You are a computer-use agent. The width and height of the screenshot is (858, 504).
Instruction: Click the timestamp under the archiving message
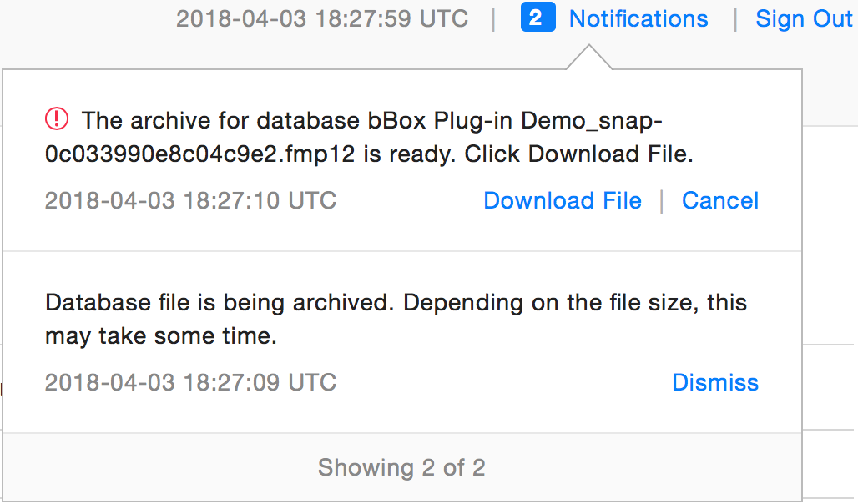click(x=190, y=382)
